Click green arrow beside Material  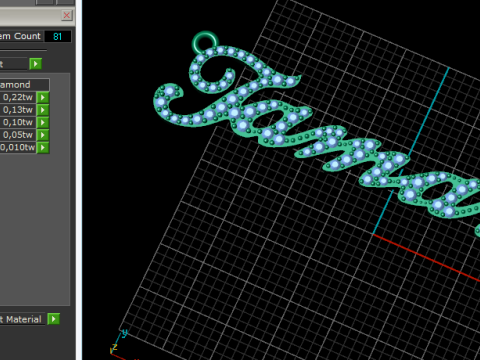(x=54, y=319)
